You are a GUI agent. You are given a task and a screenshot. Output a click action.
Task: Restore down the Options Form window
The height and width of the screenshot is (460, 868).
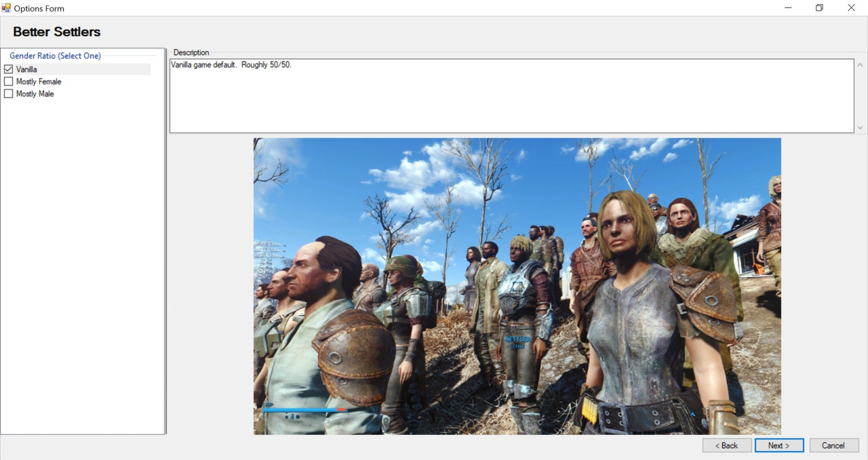tap(820, 8)
